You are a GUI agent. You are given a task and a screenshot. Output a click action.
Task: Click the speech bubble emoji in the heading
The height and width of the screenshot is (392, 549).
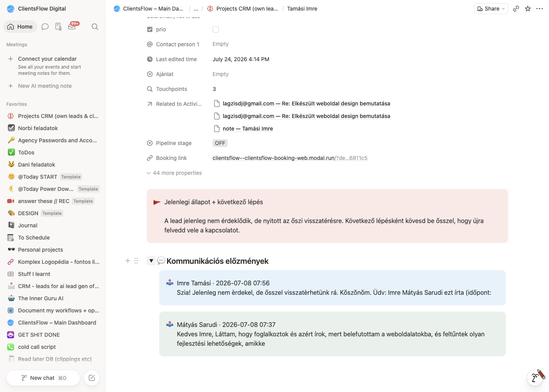coord(161,261)
